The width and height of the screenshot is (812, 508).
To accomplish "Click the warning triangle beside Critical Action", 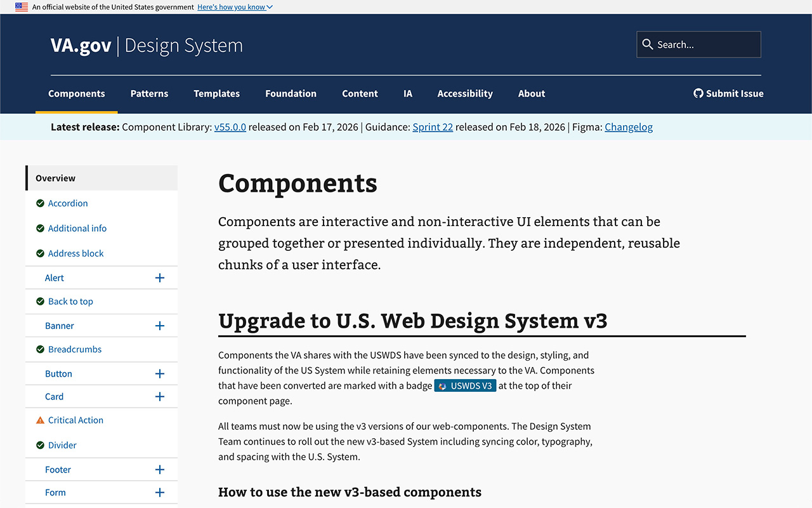I will pyautogui.click(x=39, y=420).
